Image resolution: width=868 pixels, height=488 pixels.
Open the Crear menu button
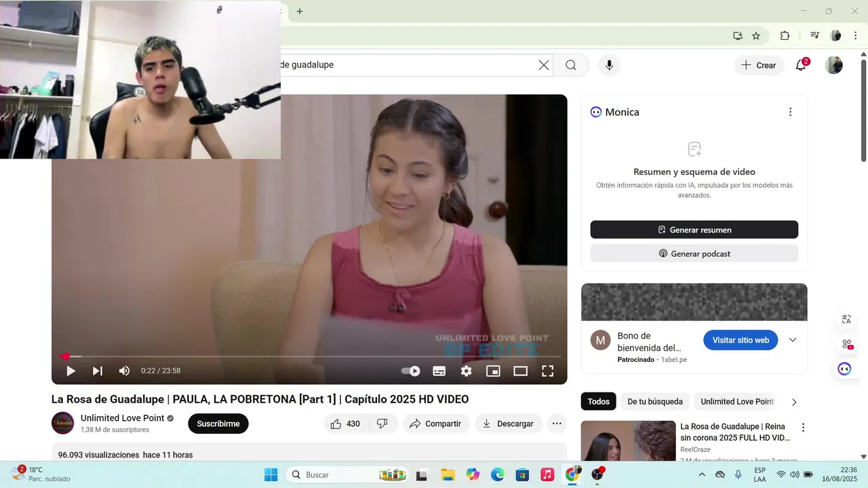(x=759, y=65)
